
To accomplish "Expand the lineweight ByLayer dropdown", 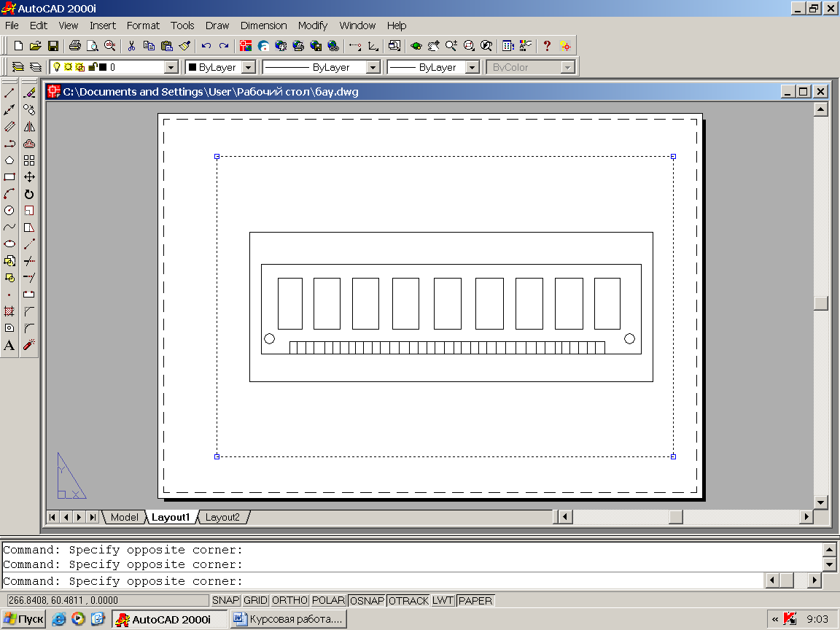I will point(472,68).
